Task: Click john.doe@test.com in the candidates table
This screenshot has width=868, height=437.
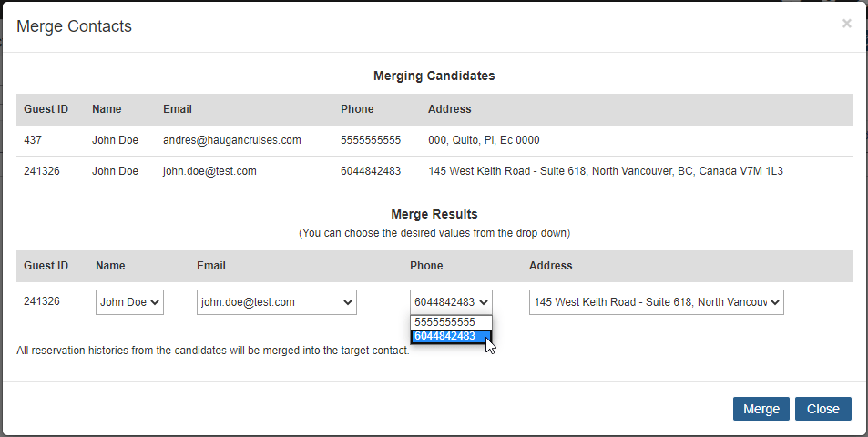Action: coord(209,171)
